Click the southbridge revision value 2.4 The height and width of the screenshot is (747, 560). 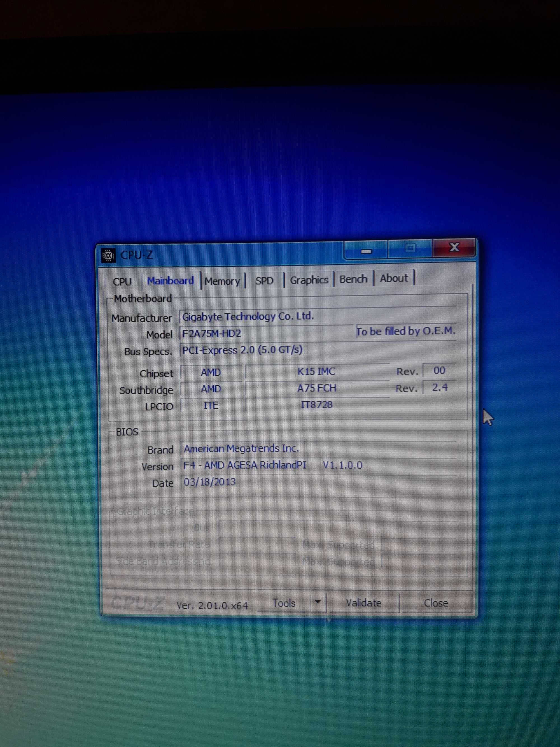(x=440, y=388)
